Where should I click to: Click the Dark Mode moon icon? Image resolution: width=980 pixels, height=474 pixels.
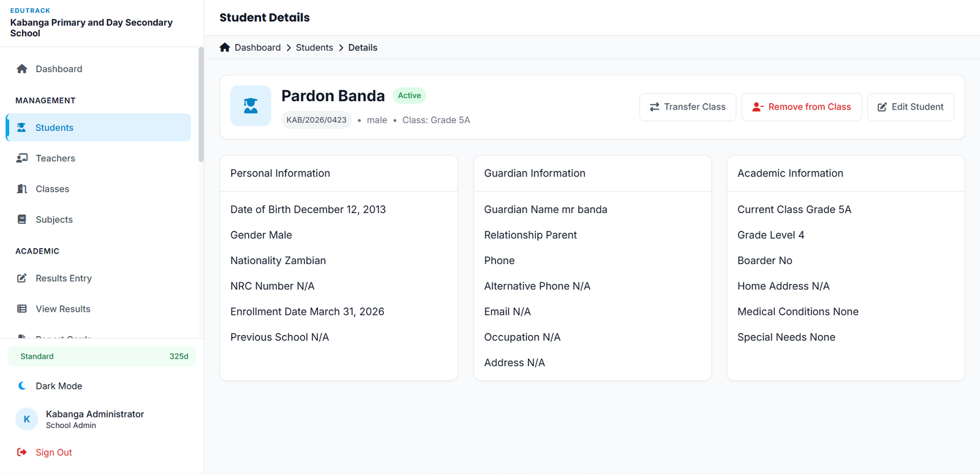click(22, 386)
